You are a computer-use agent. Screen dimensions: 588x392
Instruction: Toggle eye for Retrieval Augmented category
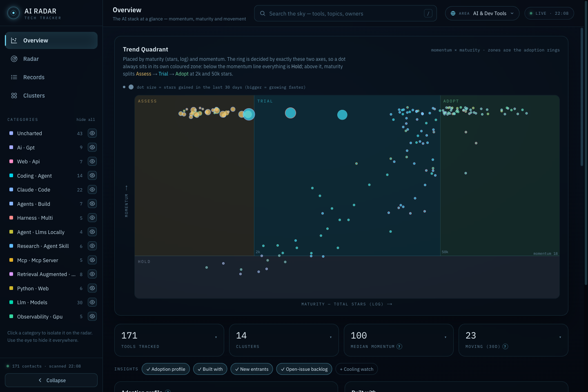92,274
